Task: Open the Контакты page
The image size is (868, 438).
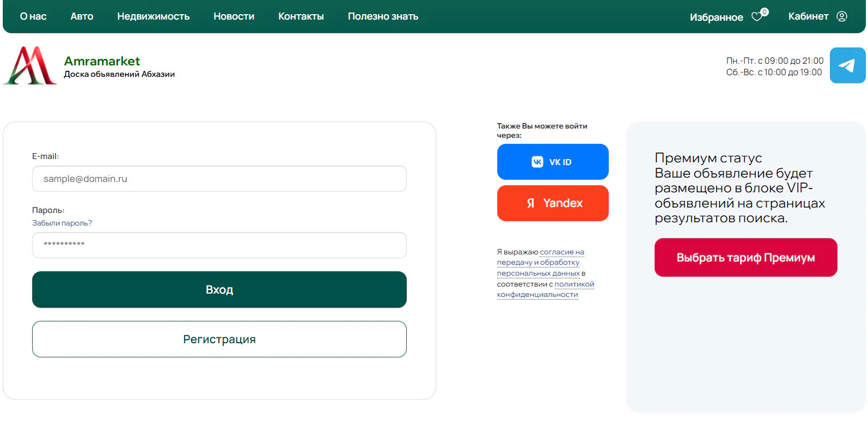Action: coord(301,16)
